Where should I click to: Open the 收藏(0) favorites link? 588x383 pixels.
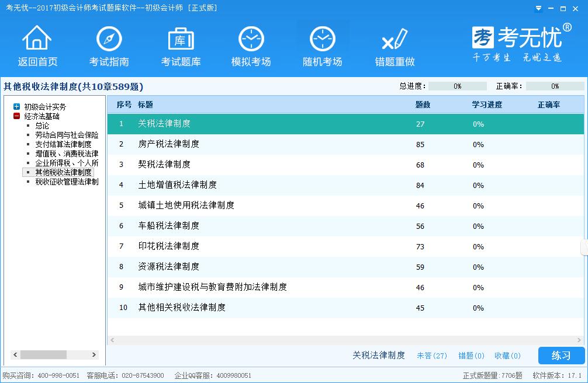[x=507, y=356]
